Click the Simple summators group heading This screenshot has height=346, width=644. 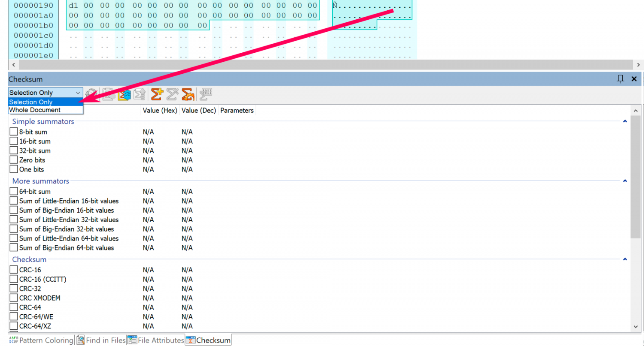point(43,121)
